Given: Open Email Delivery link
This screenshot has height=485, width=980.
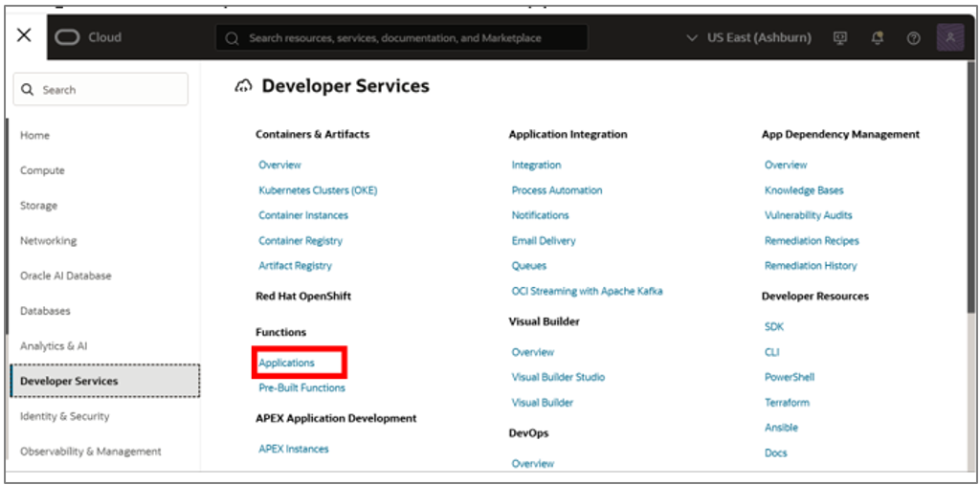Looking at the screenshot, I should coord(544,241).
